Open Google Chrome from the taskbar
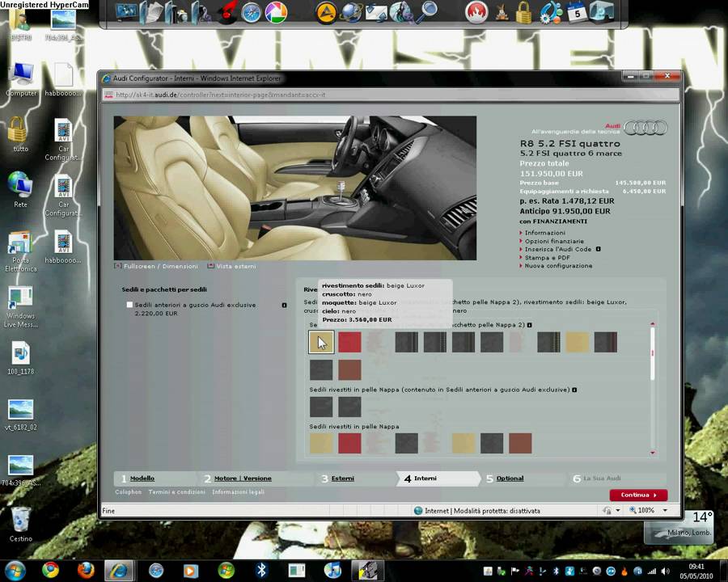This screenshot has width=728, height=582. click(x=50, y=570)
